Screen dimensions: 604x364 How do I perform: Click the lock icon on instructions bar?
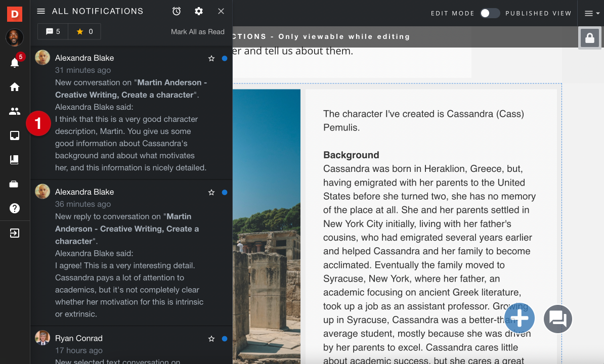point(590,38)
